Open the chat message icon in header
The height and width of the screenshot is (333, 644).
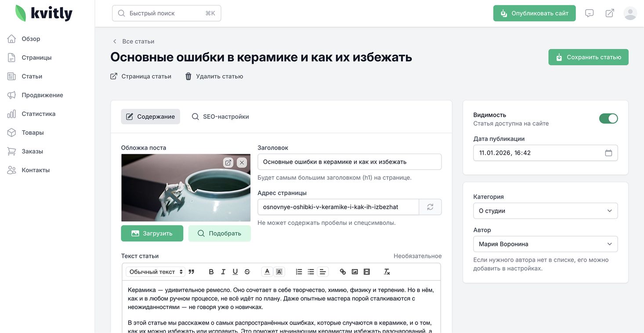coord(590,13)
